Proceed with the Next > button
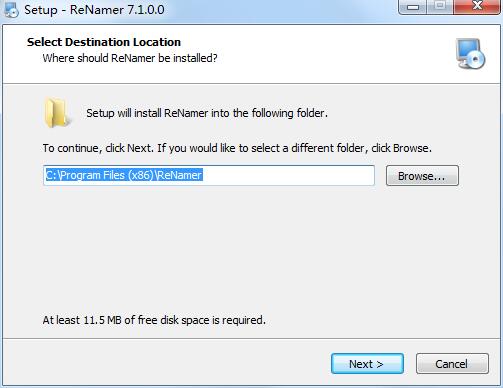Image resolution: width=503 pixels, height=388 pixels. [x=367, y=364]
